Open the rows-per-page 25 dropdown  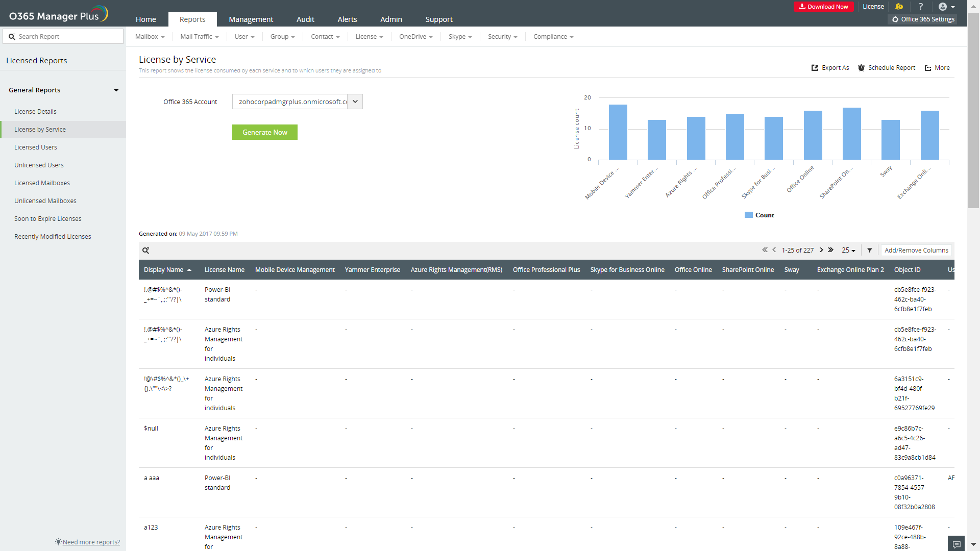848,251
